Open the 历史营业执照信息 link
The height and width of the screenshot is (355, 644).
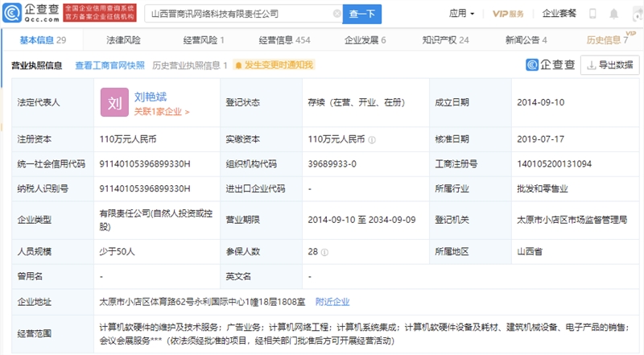tap(190, 65)
